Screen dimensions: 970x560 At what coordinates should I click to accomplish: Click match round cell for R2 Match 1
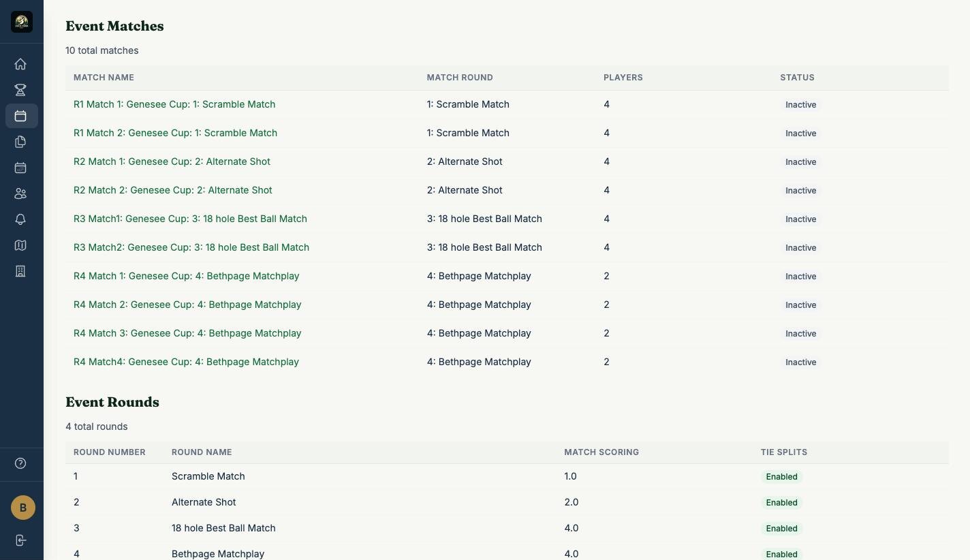(465, 161)
